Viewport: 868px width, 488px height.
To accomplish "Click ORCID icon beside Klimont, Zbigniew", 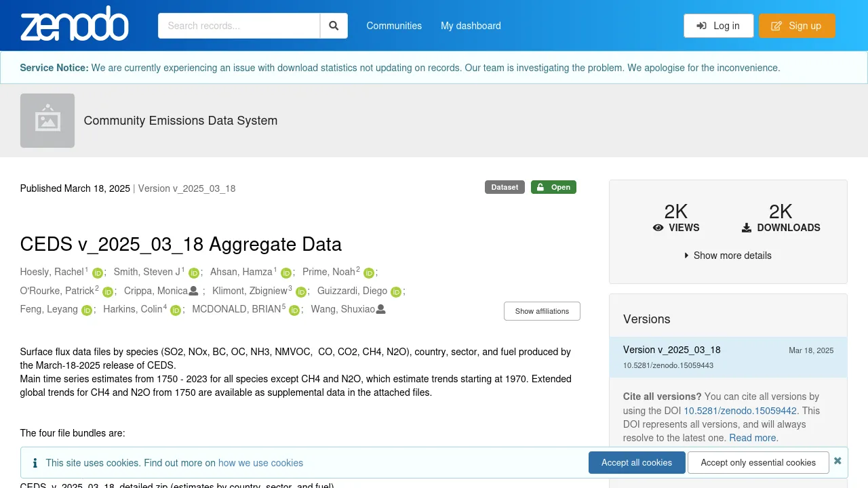I will pyautogui.click(x=301, y=292).
